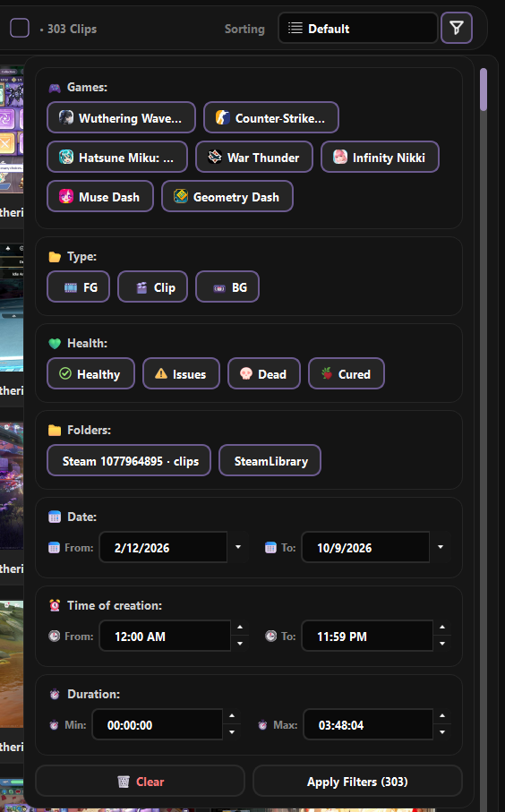Click the Cured herb icon
The width and height of the screenshot is (505, 812).
(x=326, y=373)
